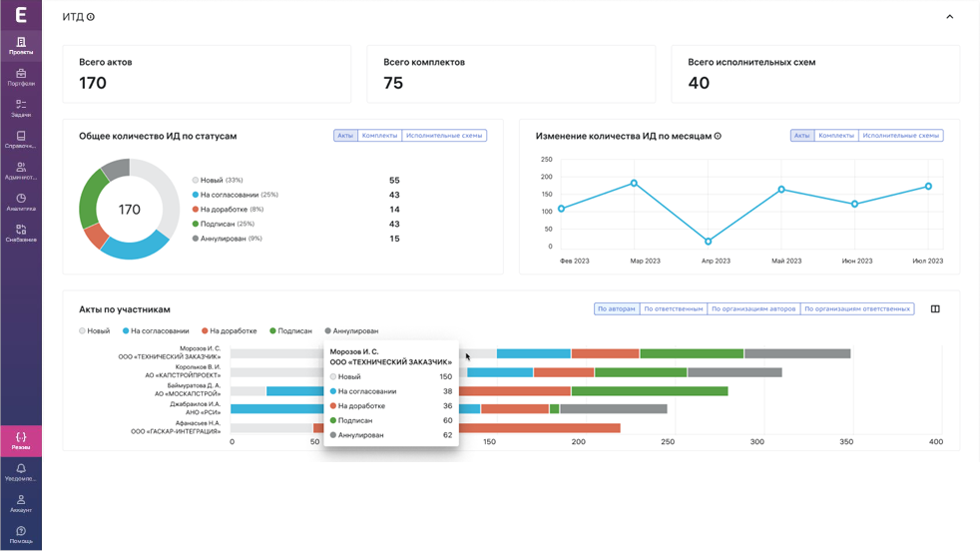
Task: Select Комплекты tab in status chart
Action: point(379,135)
